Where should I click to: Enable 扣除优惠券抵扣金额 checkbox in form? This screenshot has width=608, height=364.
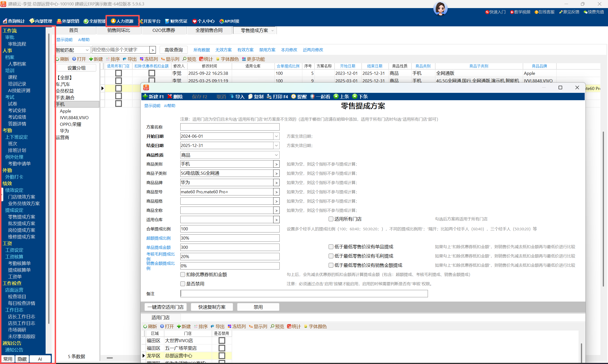click(x=183, y=274)
